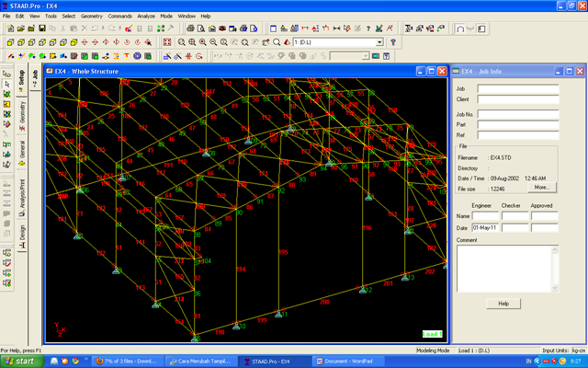Click the blue circular ring toolbar icon
The height and width of the screenshot is (368, 588).
pyautogui.click(x=137, y=56)
